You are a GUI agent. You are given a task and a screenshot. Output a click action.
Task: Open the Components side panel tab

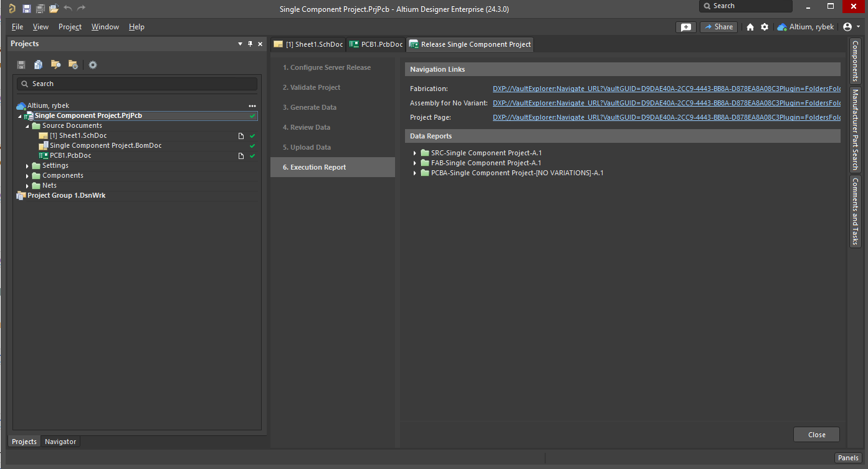(x=855, y=62)
